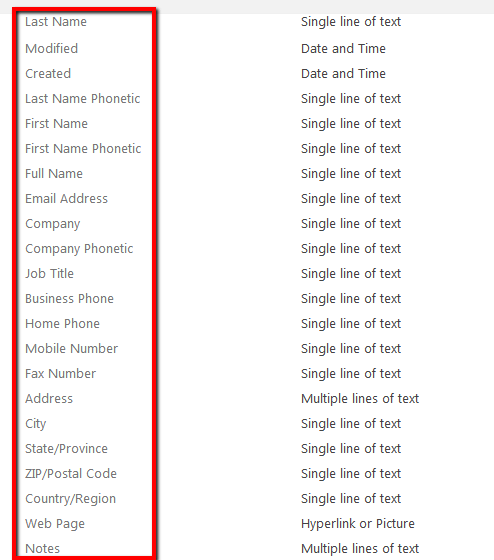Image resolution: width=494 pixels, height=560 pixels.
Task: Open the First Name column
Action: 56,124
